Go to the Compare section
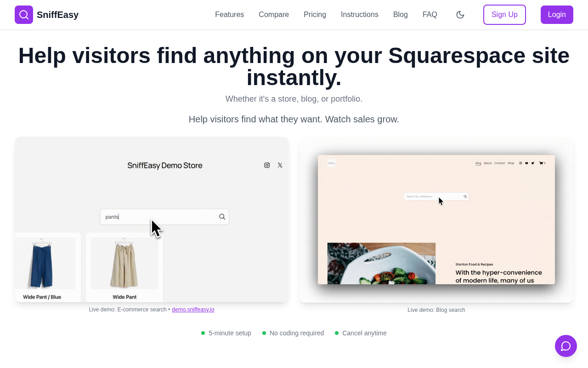This screenshot has width=588, height=368. 274,15
